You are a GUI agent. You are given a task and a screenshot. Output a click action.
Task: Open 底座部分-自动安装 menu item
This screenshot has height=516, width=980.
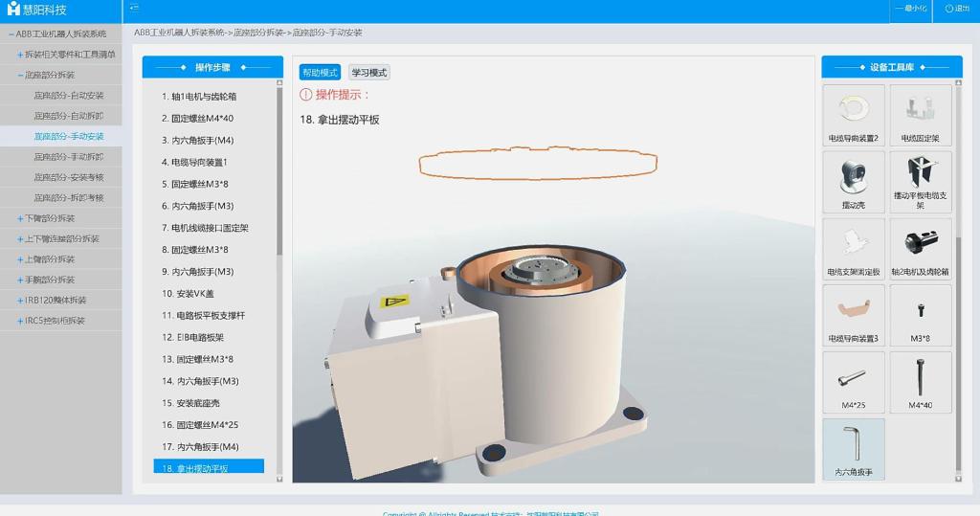tap(69, 96)
